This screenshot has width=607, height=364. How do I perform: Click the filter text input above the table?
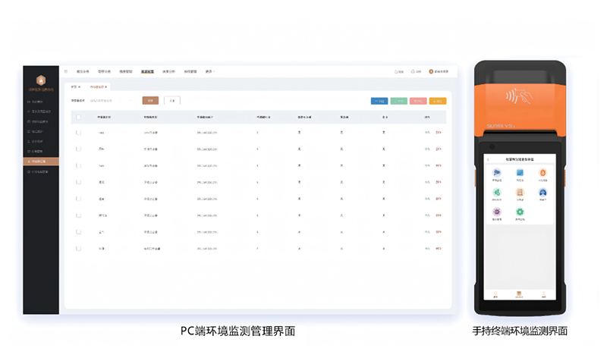[110, 100]
